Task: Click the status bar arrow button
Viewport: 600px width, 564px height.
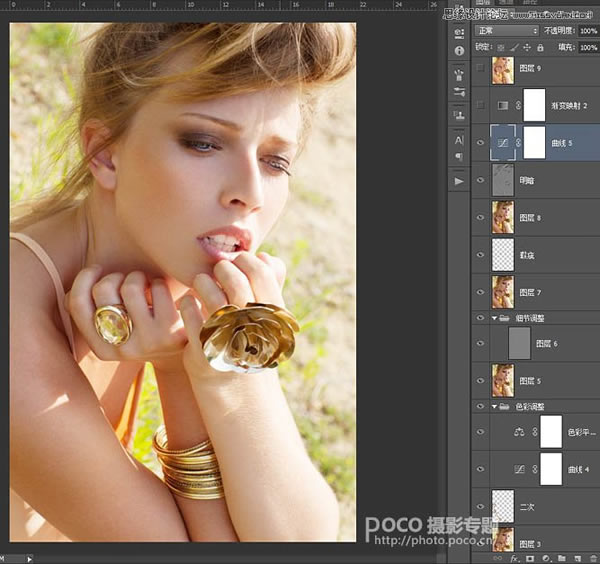Action: coord(29,559)
